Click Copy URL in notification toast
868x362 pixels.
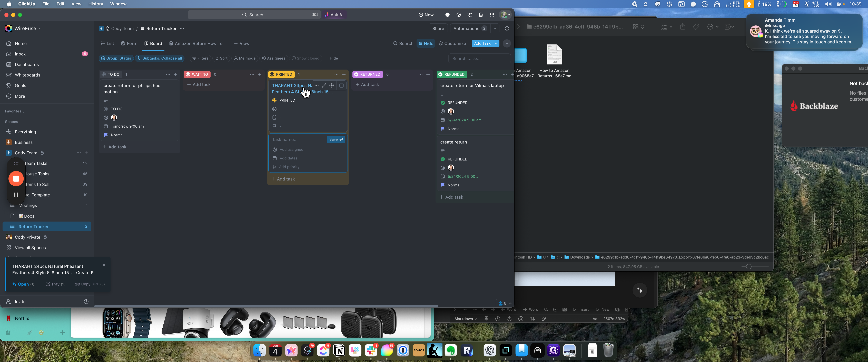coord(89,284)
